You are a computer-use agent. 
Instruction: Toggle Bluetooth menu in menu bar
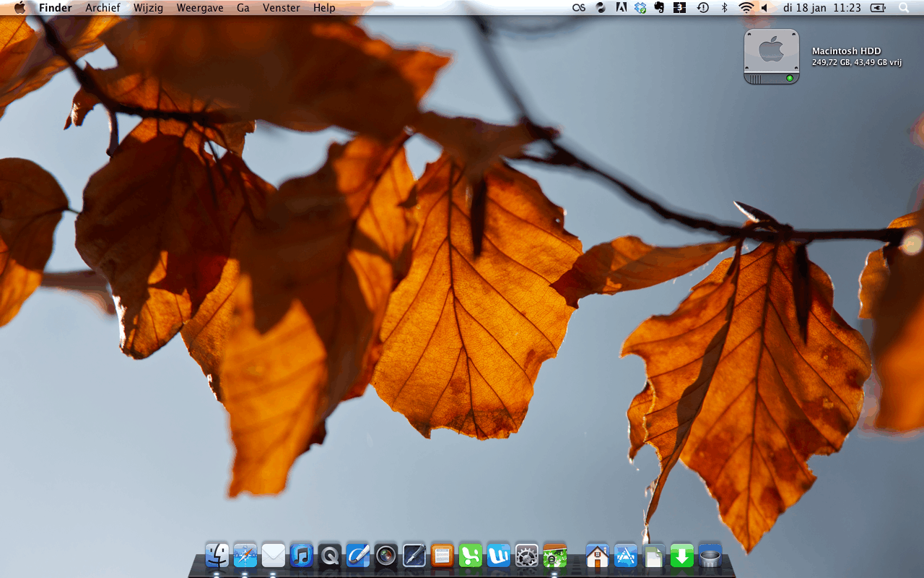tap(724, 8)
